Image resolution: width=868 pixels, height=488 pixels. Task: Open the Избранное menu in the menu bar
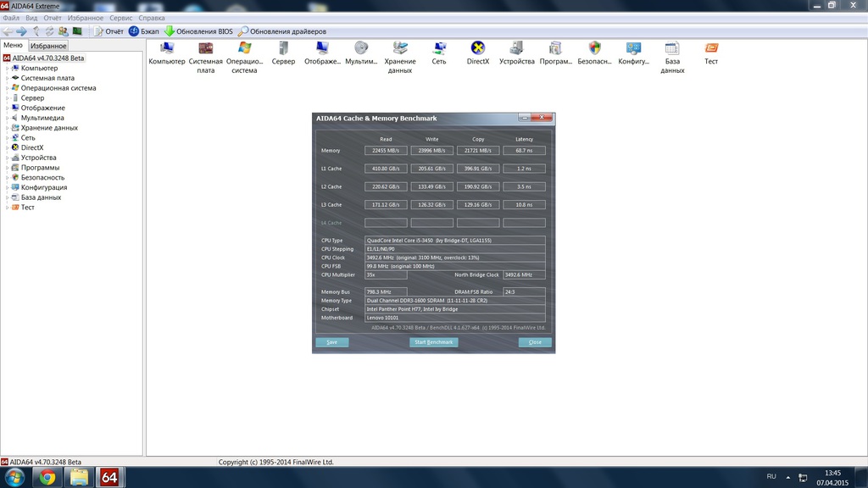coord(86,18)
